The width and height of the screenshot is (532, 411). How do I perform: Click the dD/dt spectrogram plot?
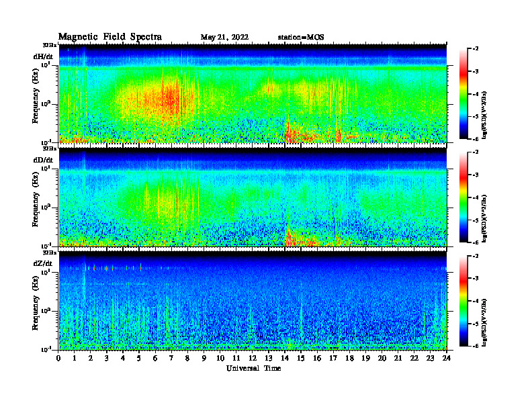[x=253, y=197]
